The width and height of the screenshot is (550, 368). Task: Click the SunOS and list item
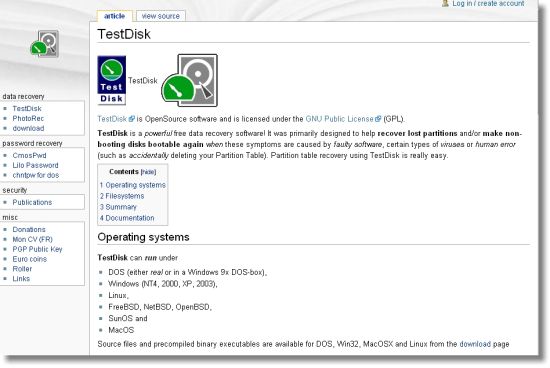(x=128, y=318)
